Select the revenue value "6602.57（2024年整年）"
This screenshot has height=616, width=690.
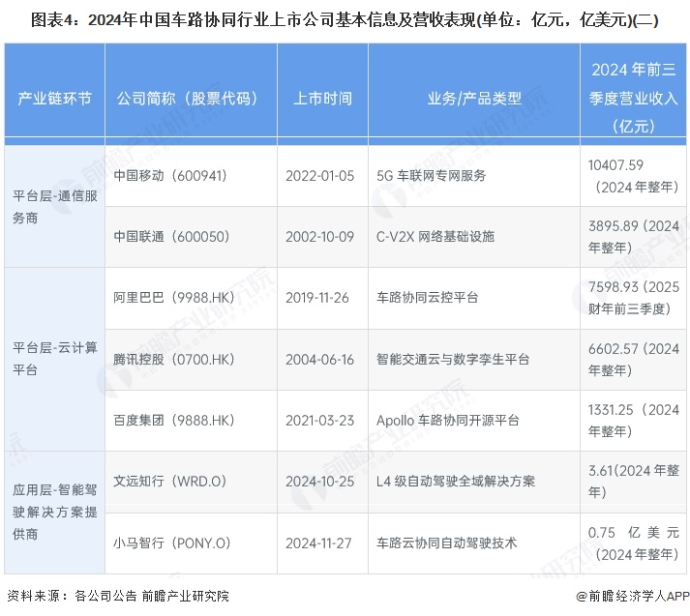click(634, 359)
